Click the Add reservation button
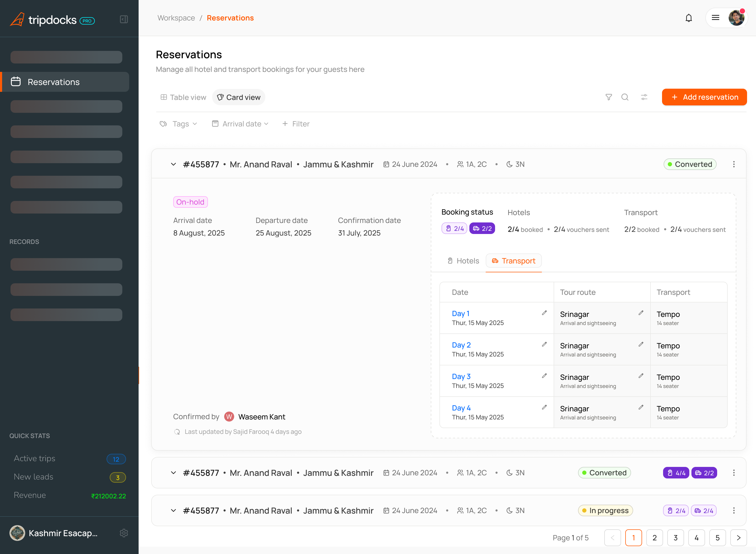 (x=704, y=97)
